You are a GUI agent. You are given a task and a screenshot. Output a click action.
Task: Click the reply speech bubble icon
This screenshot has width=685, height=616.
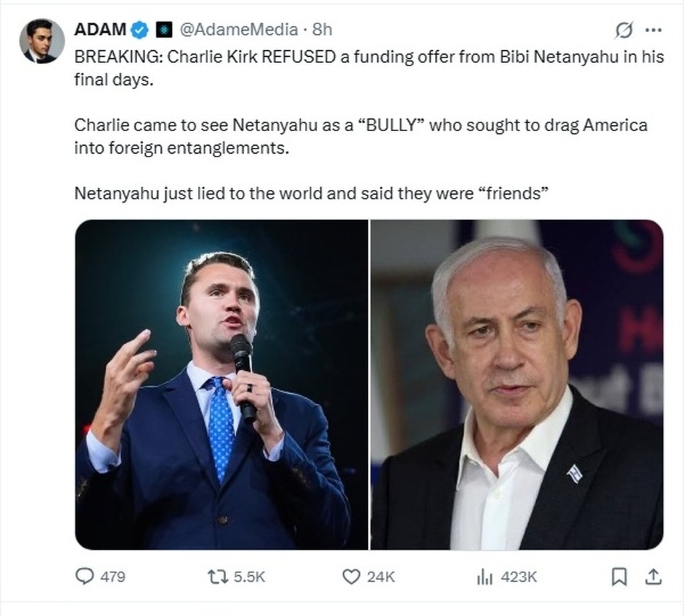pos(85,576)
